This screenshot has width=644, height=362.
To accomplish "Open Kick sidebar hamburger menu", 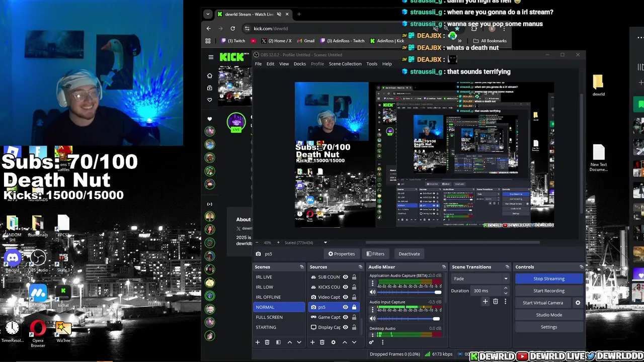I will click(211, 57).
